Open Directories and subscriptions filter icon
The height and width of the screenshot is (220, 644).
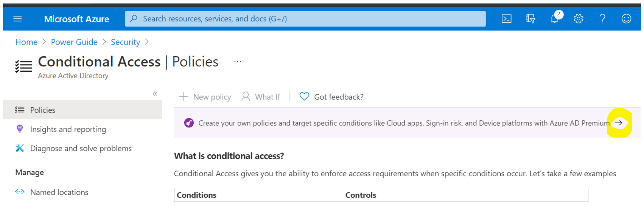pos(530,19)
